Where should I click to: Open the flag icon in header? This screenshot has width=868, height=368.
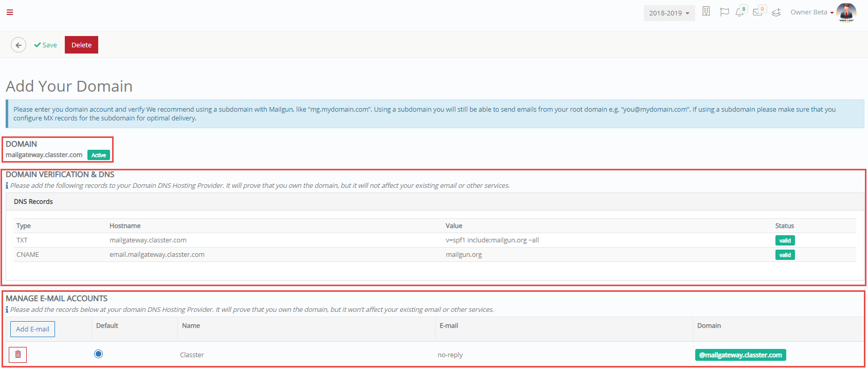coord(724,12)
